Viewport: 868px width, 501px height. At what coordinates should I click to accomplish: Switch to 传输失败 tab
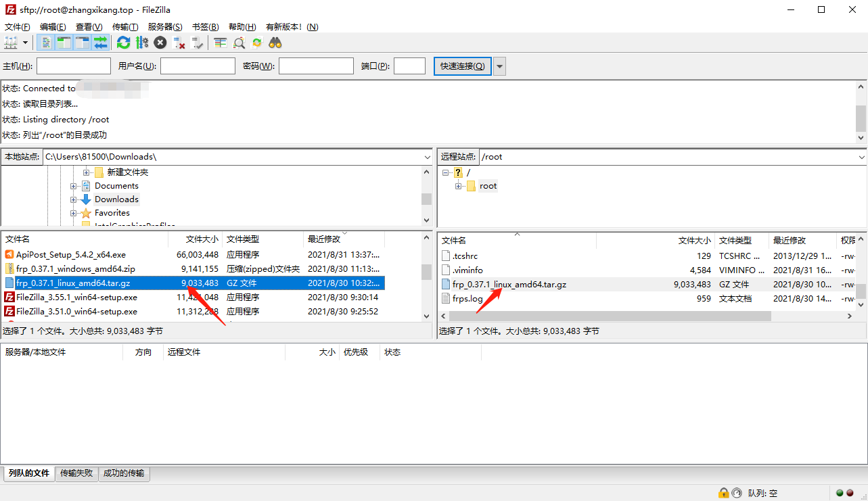[x=76, y=473]
